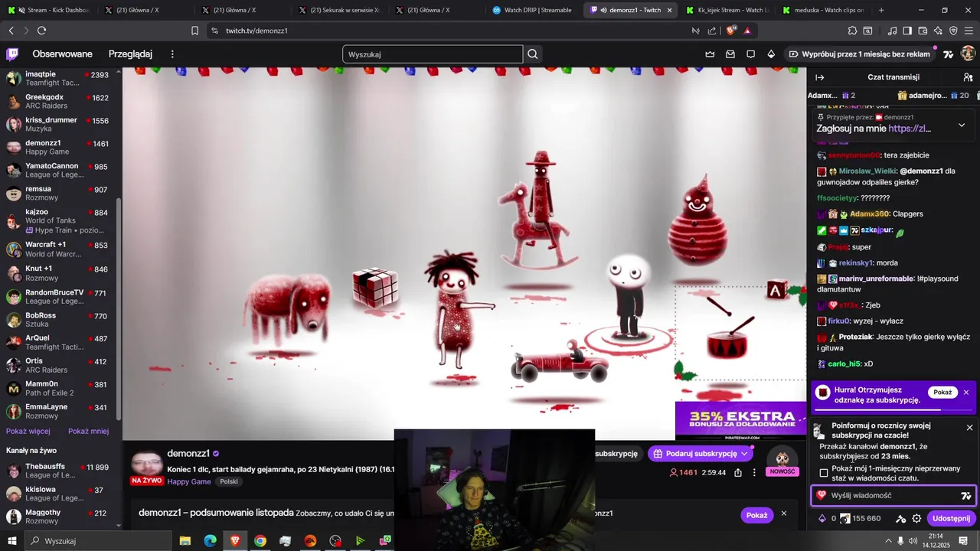Switch to Kk_kijek Stream tab
The image size is (980, 551).
click(x=725, y=10)
